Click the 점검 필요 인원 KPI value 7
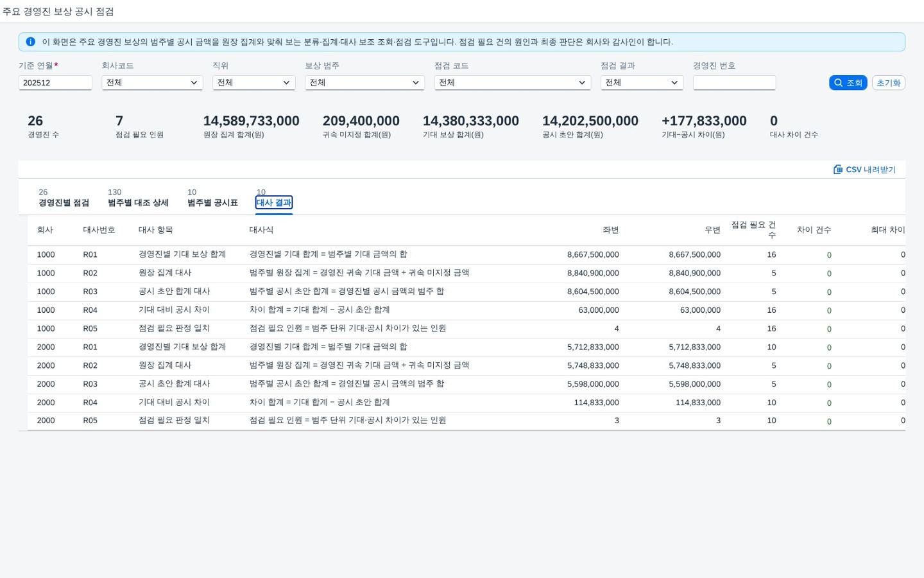 click(119, 121)
